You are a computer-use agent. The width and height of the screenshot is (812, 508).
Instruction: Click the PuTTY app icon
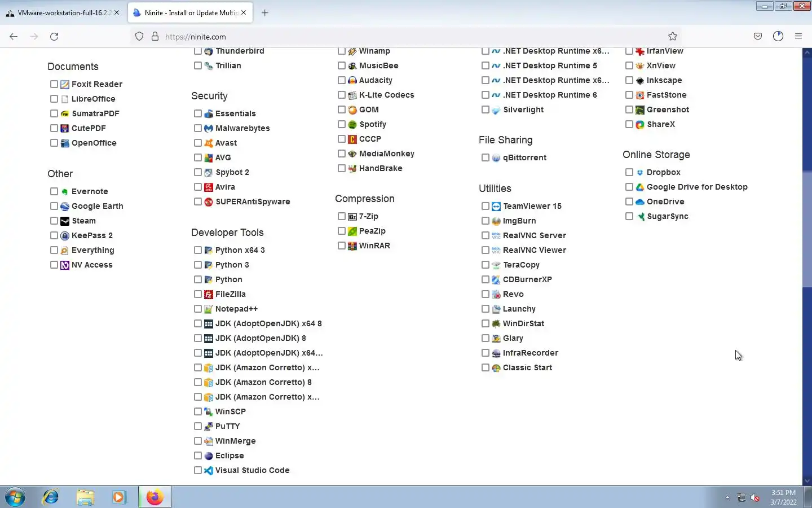[x=209, y=426]
